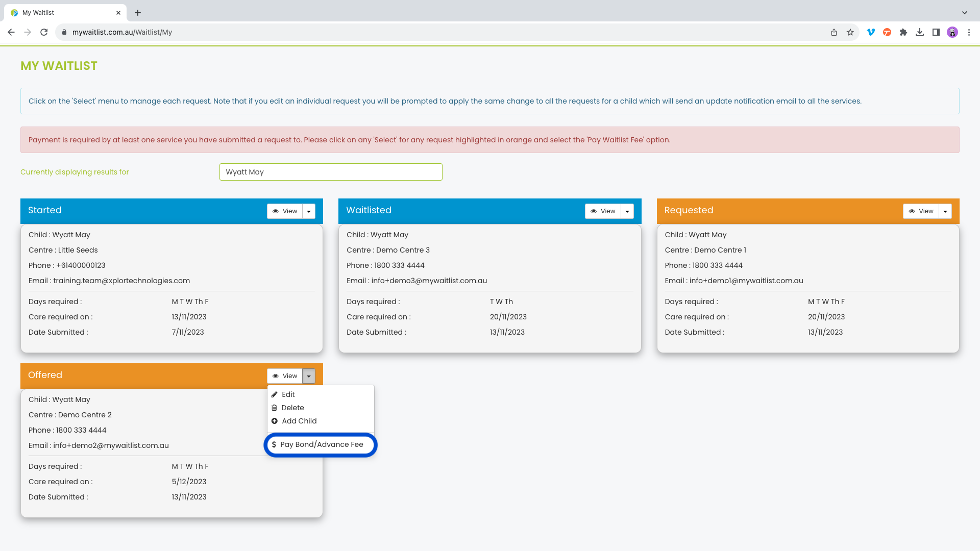980x551 pixels.
Task: Expand the Started card dropdown arrow
Action: [x=309, y=211]
